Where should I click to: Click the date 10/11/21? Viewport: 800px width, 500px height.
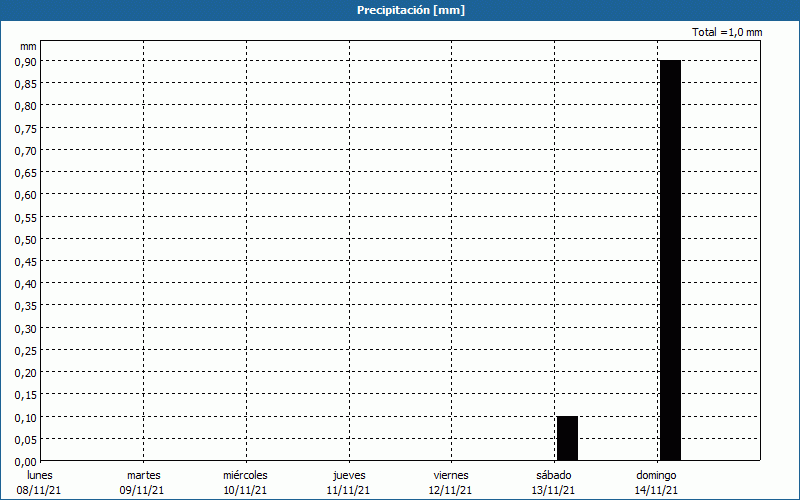[245, 490]
